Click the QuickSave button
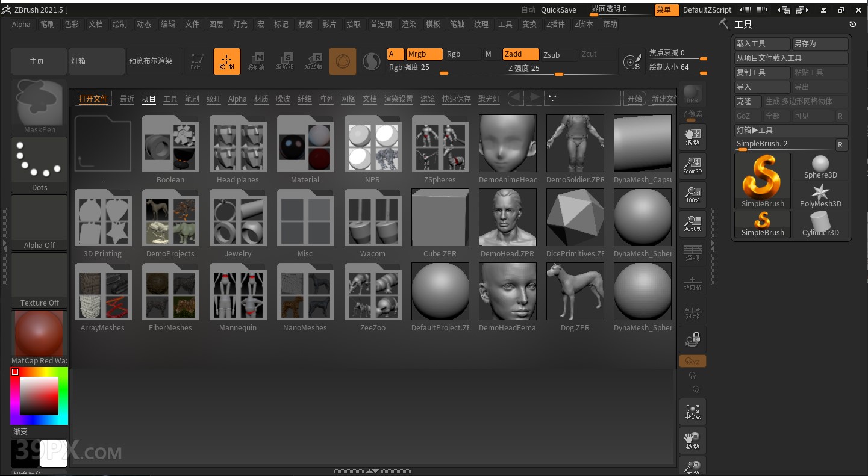 pos(558,10)
